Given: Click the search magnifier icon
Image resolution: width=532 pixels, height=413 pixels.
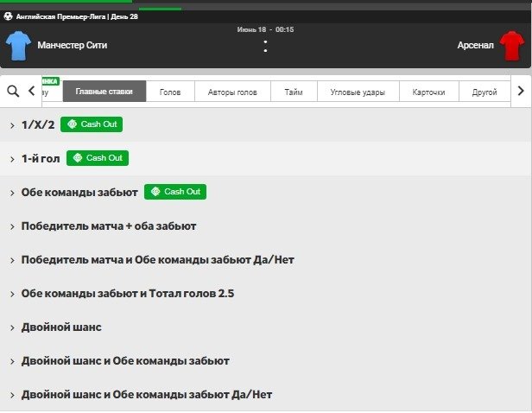Looking at the screenshot, I should click(13, 91).
